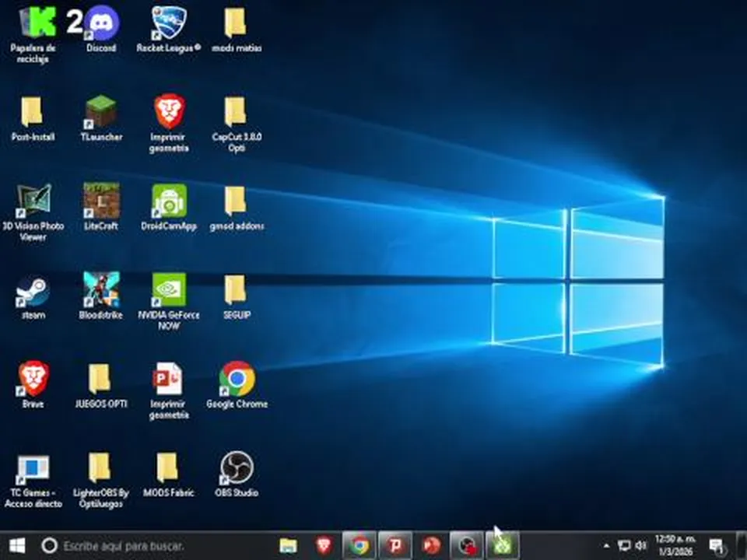Image resolution: width=747 pixels, height=560 pixels.
Task: Select 'TC Games - Acceso directo' shortcut
Action: point(33,480)
